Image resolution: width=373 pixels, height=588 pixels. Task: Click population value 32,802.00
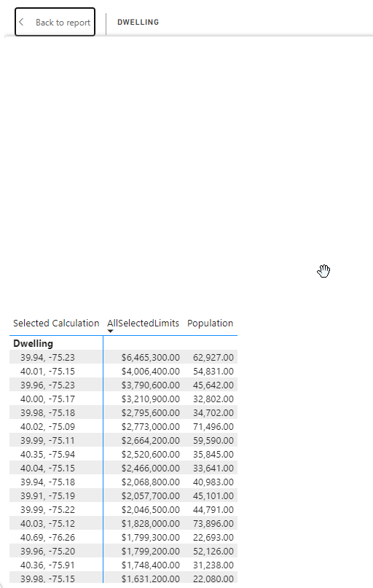coord(213,399)
